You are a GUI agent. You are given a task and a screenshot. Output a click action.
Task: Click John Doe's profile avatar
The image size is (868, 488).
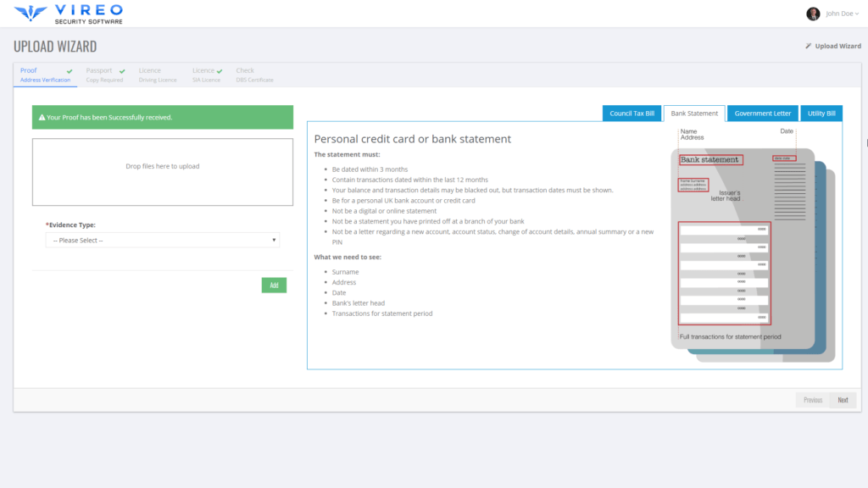pyautogui.click(x=812, y=13)
